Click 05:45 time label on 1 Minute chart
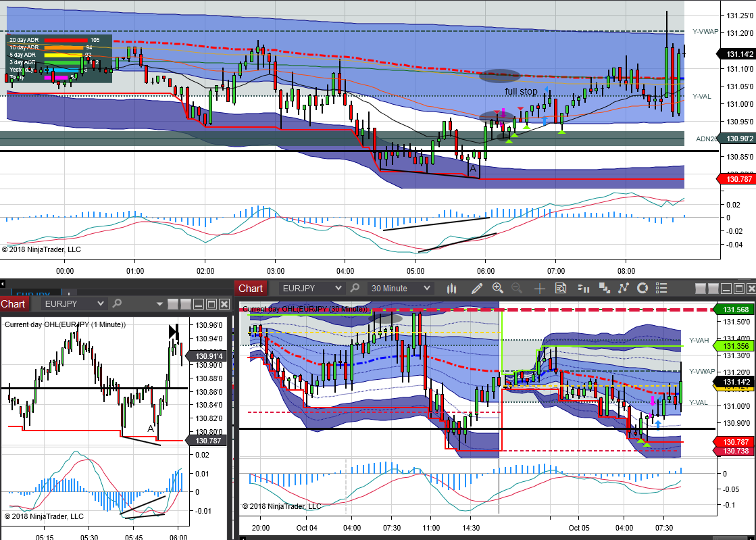This screenshot has width=756, height=540. point(134,537)
